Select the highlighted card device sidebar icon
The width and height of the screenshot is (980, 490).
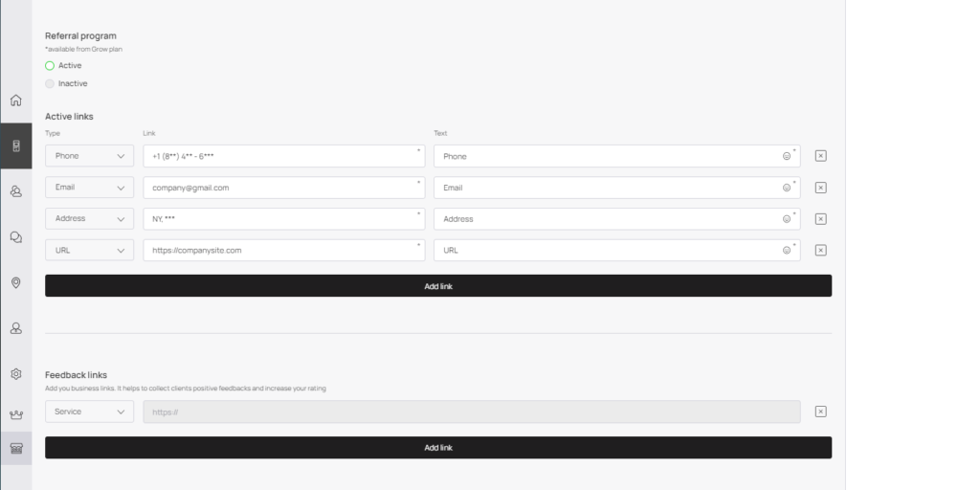tap(16, 146)
